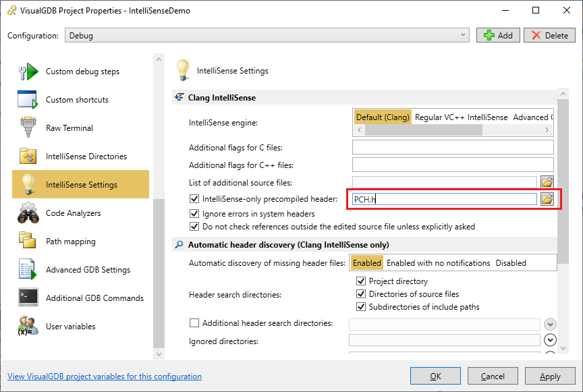Click the Raw Terminal connector icon
The width and height of the screenshot is (583, 392).
click(x=28, y=128)
